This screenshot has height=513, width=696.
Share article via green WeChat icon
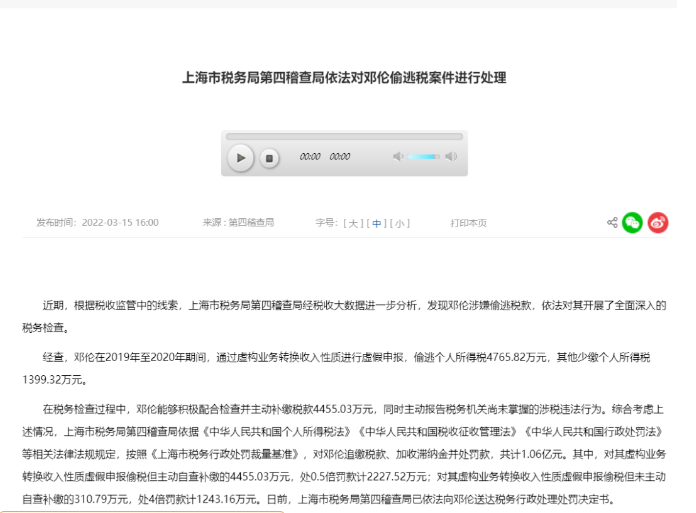point(632,223)
